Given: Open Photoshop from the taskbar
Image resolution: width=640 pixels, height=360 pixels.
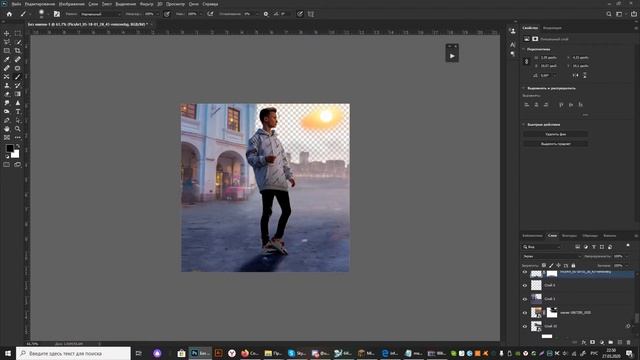Looking at the screenshot, I should (x=200, y=353).
